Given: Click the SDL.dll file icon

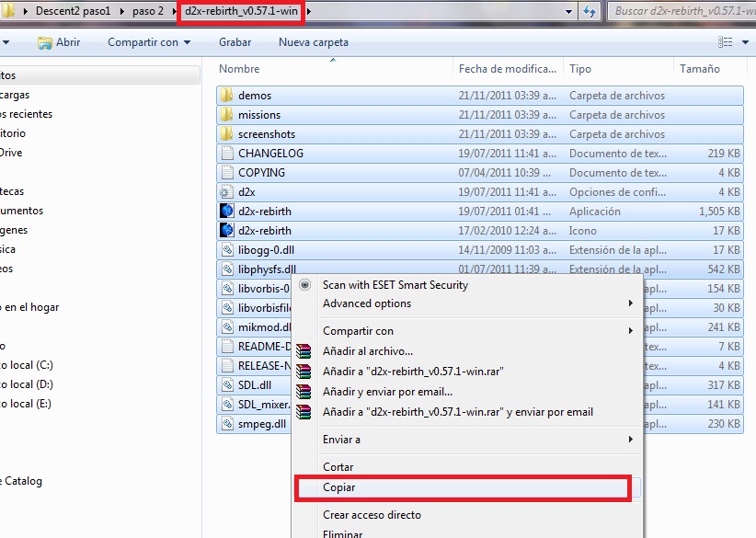Looking at the screenshot, I should (x=227, y=384).
